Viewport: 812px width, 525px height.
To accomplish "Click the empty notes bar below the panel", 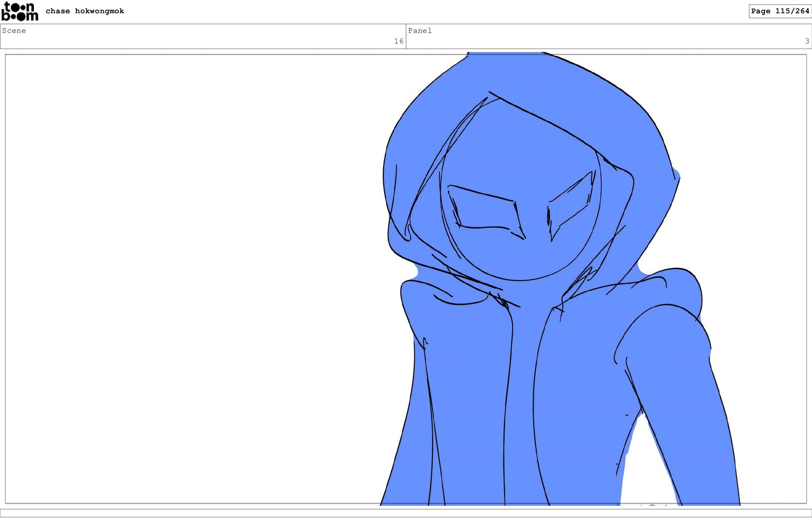I will [406, 513].
